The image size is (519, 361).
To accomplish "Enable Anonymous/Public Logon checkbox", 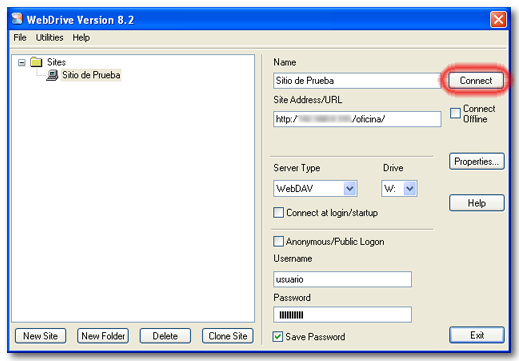I will [x=278, y=241].
